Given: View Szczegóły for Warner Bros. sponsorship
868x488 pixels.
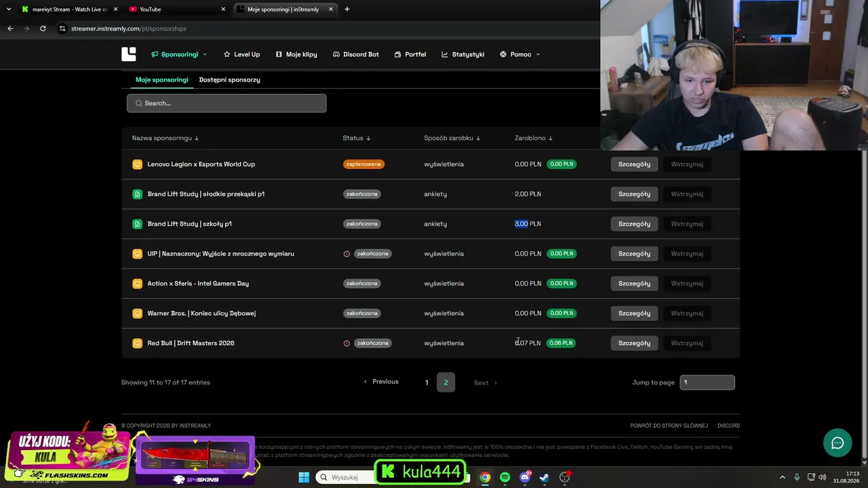Looking at the screenshot, I should tap(634, 313).
